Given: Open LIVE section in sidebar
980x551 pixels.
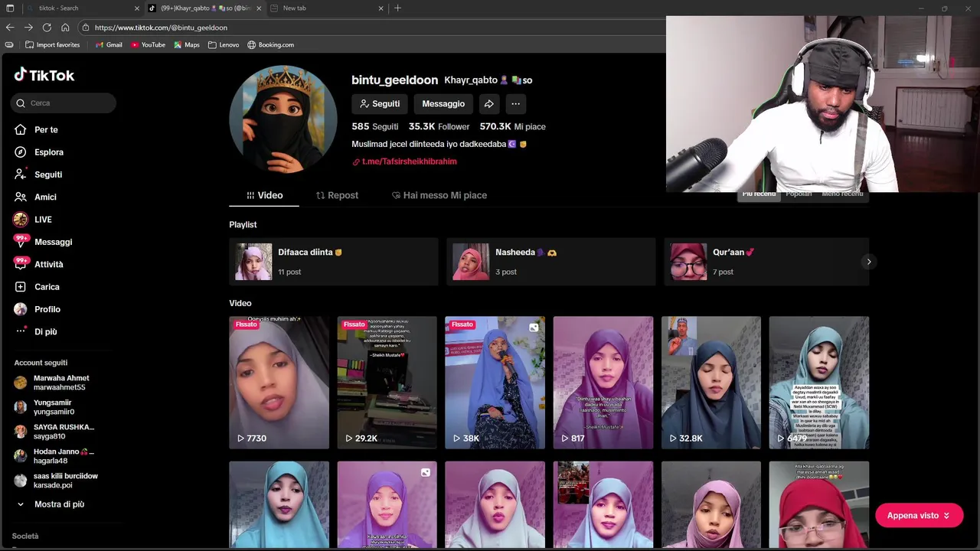Looking at the screenshot, I should (x=33, y=220).
